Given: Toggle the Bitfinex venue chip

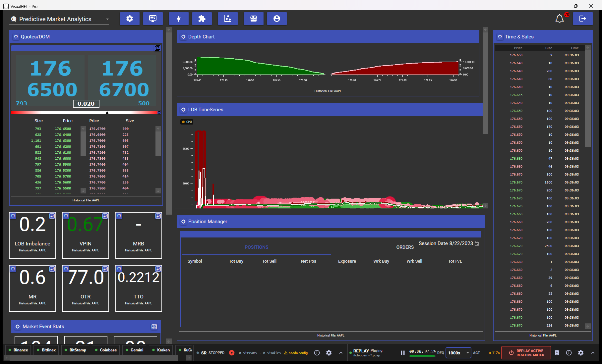Looking at the screenshot, I should click(46, 350).
